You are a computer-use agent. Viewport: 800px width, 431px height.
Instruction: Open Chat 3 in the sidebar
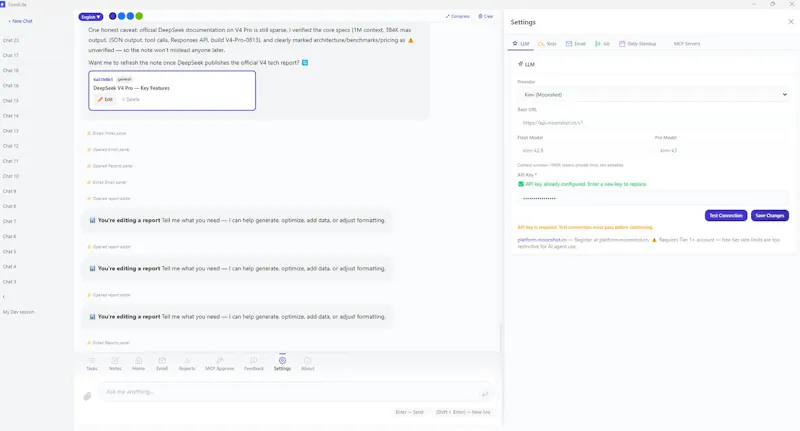(x=10, y=282)
